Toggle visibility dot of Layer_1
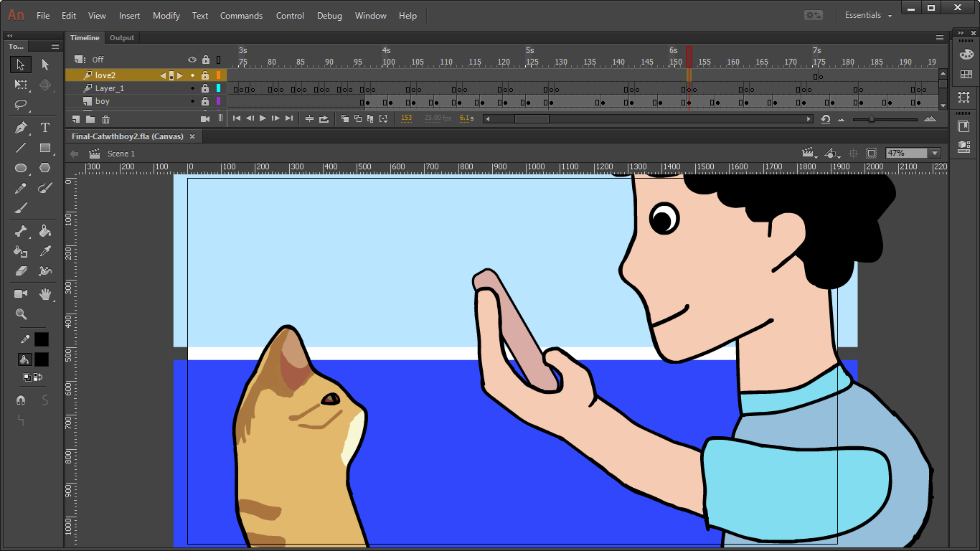This screenshot has width=980, height=551. [x=192, y=88]
